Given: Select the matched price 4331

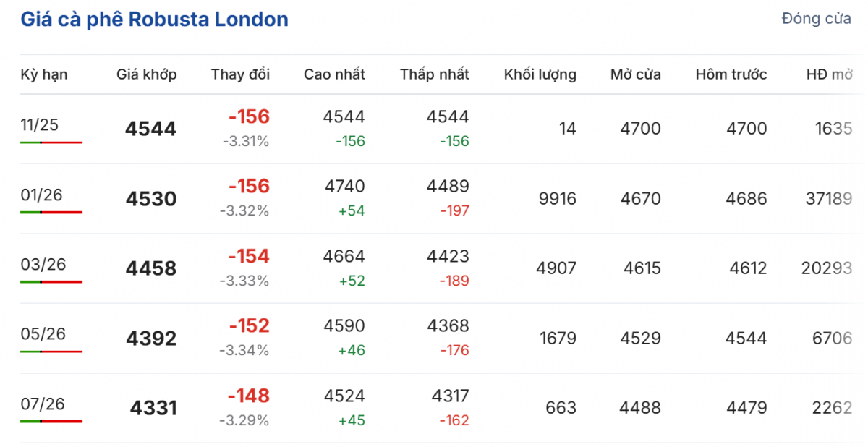Looking at the screenshot, I should pyautogui.click(x=153, y=408).
